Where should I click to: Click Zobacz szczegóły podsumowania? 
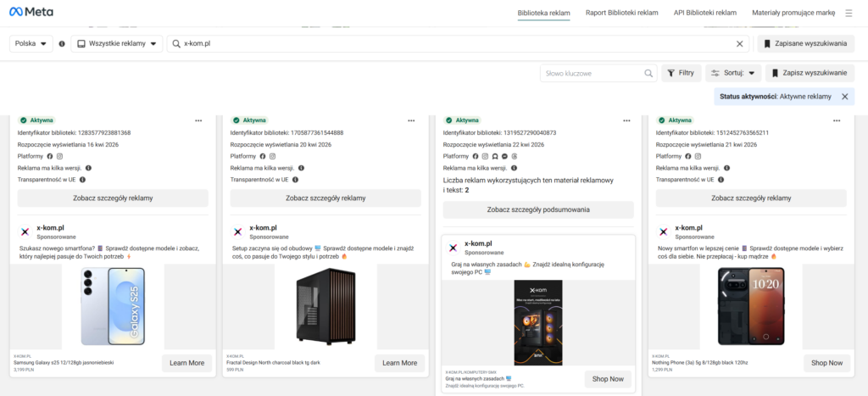pyautogui.click(x=538, y=210)
